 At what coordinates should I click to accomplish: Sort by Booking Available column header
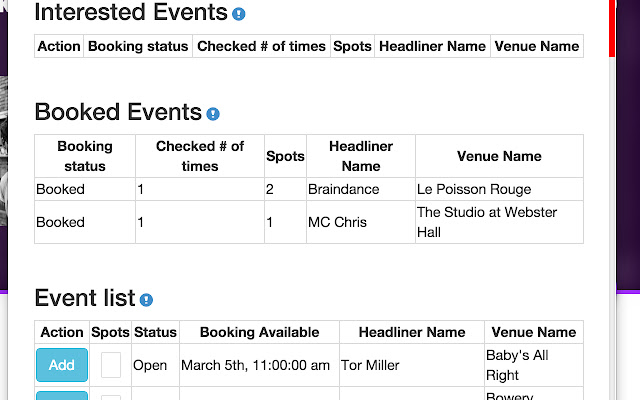pyautogui.click(x=260, y=332)
